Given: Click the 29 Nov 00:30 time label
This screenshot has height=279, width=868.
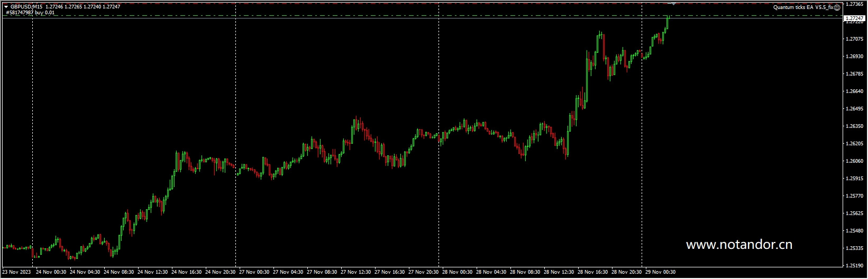Looking at the screenshot, I should (661, 273).
